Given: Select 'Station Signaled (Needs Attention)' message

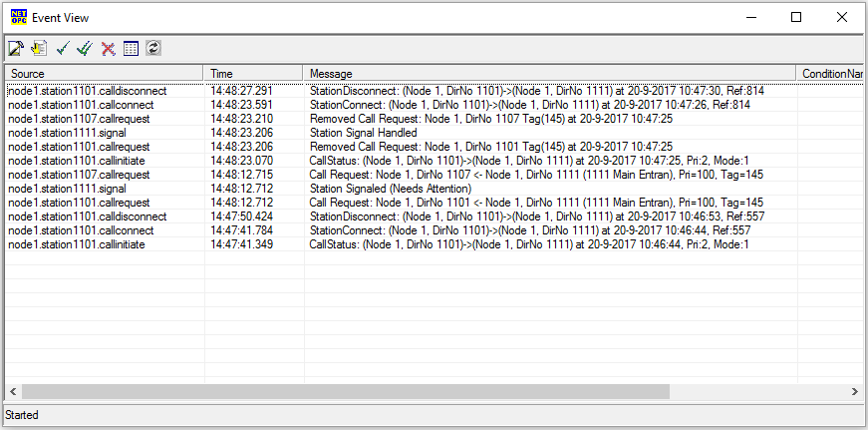Looking at the screenshot, I should (391, 189).
